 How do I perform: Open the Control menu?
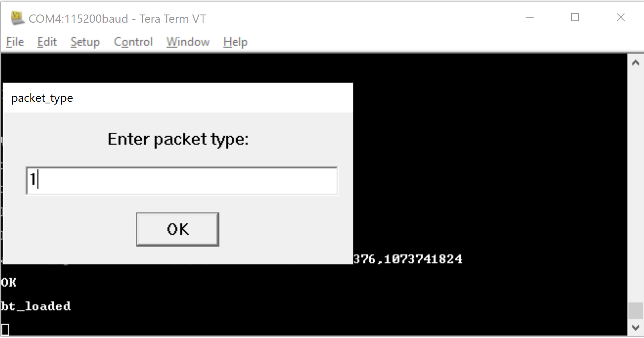(x=133, y=42)
